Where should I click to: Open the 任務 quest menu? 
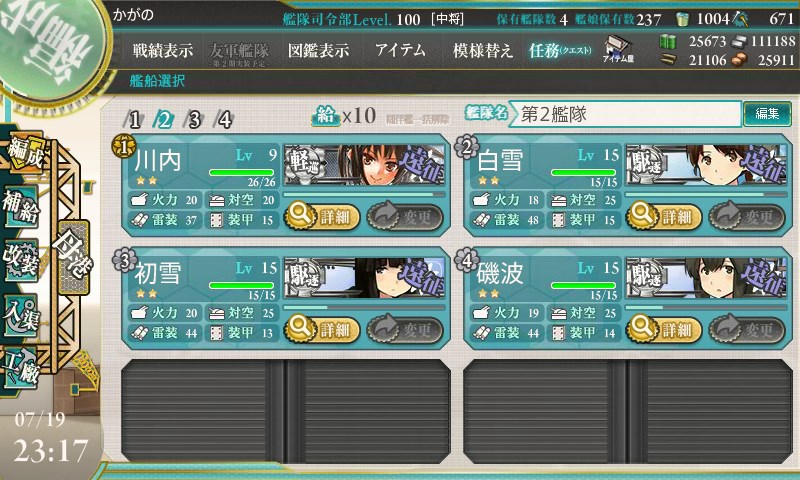(560, 50)
